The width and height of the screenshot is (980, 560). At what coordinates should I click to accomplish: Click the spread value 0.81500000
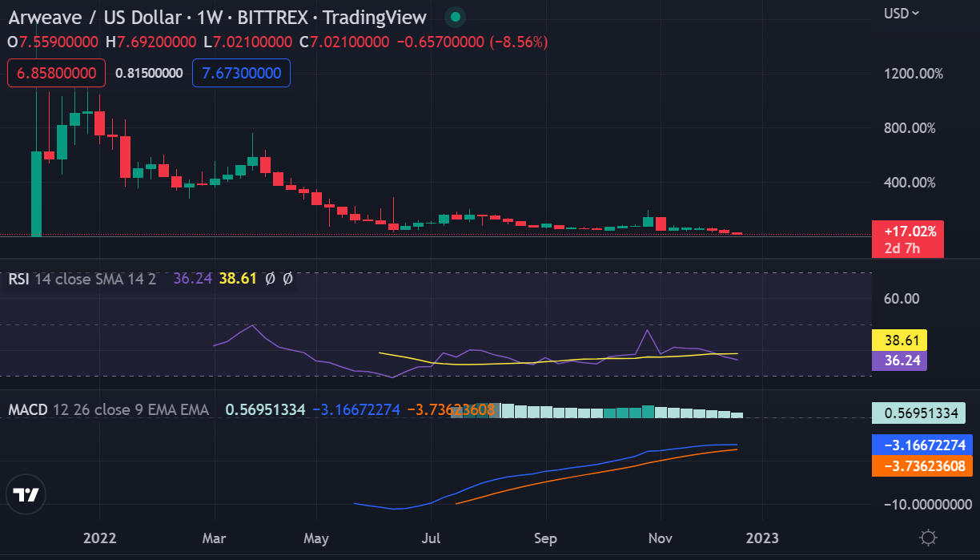pos(149,73)
